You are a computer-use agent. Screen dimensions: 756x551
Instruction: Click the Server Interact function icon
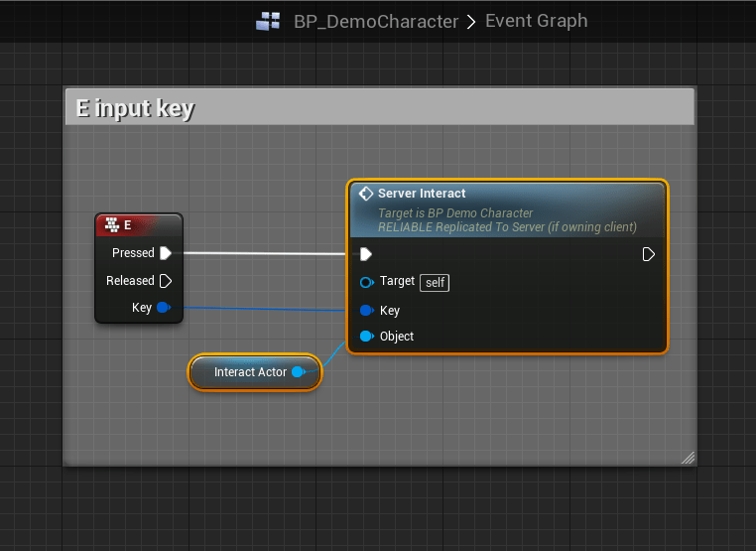click(x=365, y=194)
